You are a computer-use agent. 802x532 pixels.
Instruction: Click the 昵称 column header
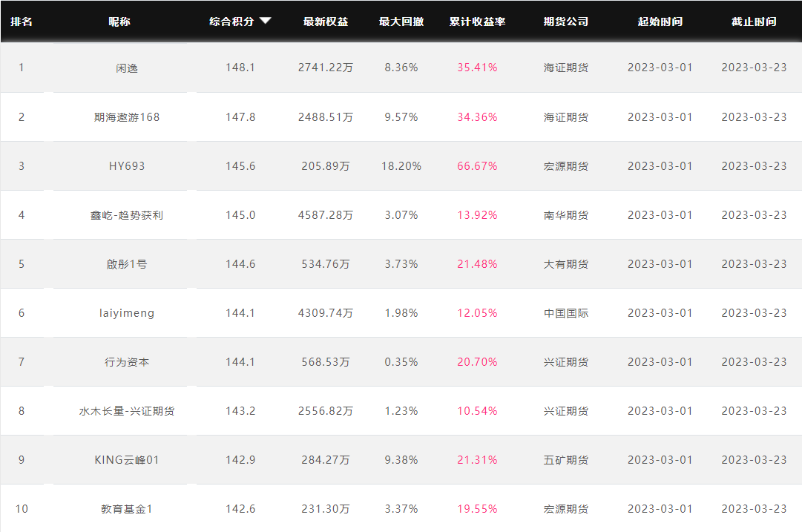(119, 22)
